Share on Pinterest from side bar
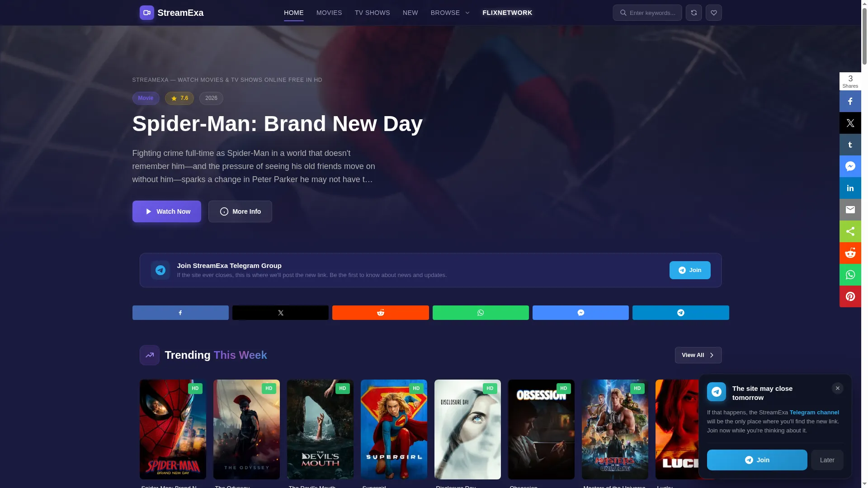Screen dimensions: 868x488 click(x=850, y=296)
